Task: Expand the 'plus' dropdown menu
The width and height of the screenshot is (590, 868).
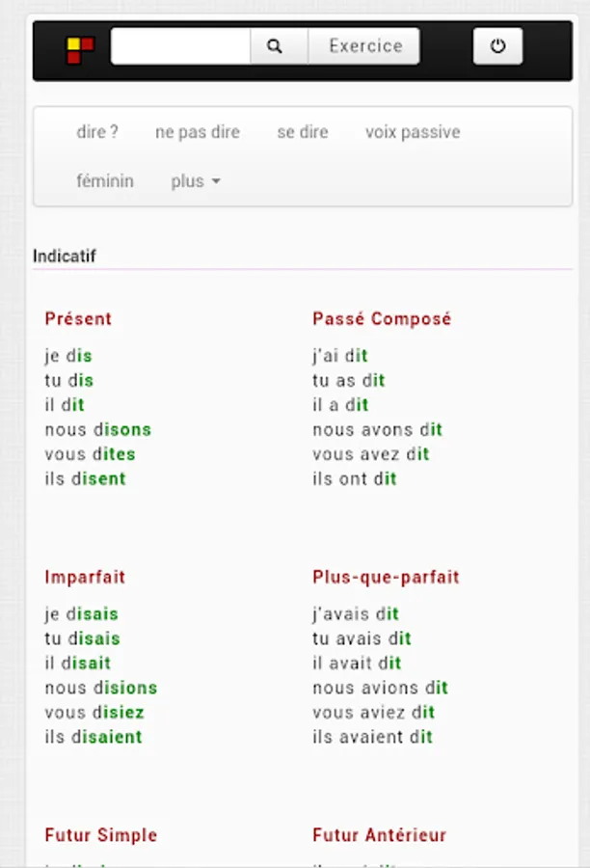Action: point(196,181)
